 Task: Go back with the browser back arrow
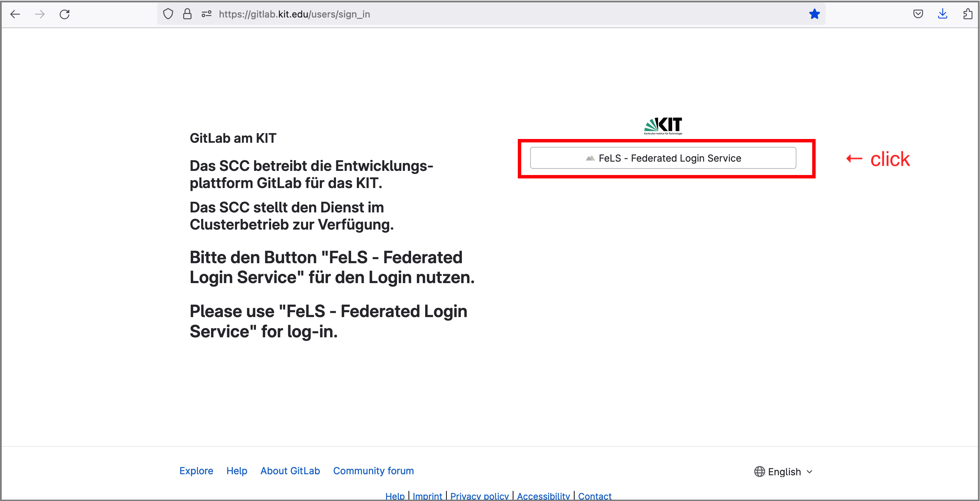(x=15, y=14)
